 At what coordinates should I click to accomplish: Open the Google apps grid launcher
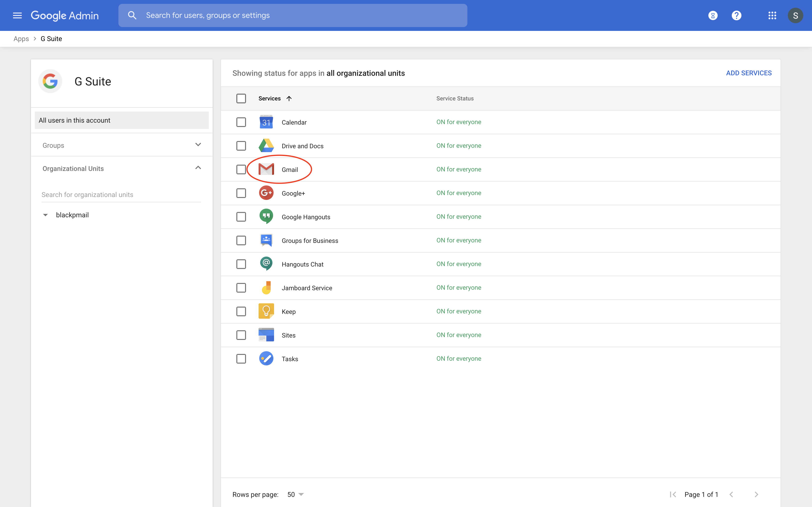click(x=772, y=15)
